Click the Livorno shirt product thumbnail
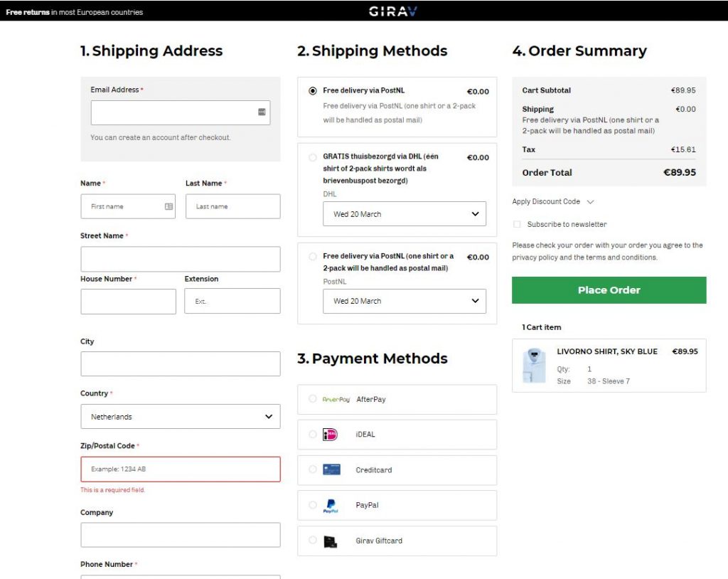 point(535,365)
